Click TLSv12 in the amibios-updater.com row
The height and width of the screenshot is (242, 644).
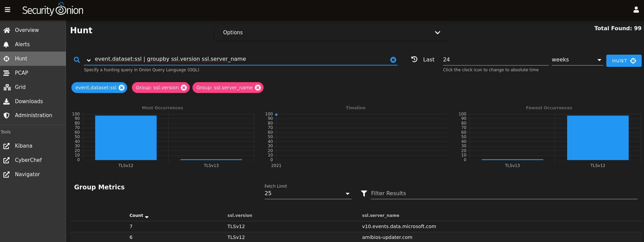pyautogui.click(x=236, y=237)
